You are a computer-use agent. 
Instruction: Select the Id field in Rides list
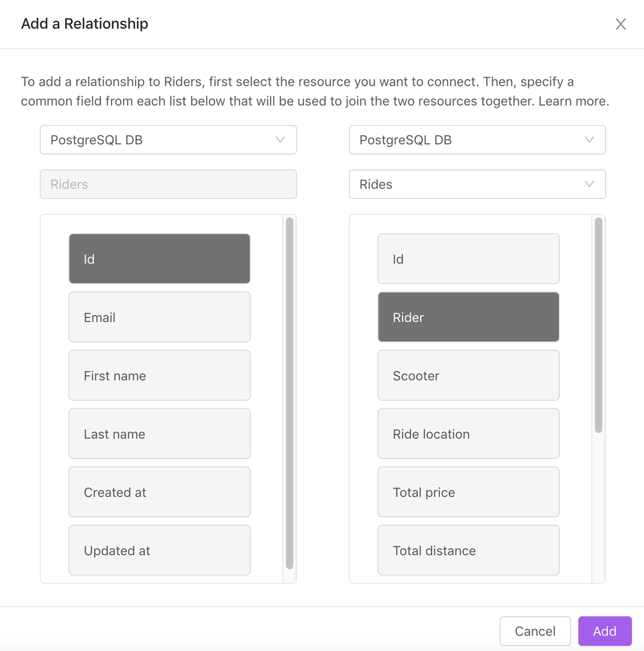pyautogui.click(x=468, y=259)
